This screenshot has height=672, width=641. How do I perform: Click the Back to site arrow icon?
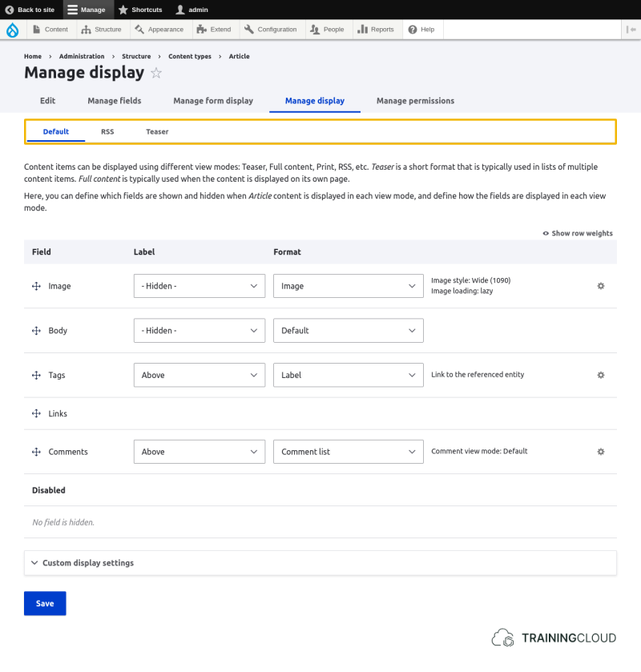tap(10, 10)
